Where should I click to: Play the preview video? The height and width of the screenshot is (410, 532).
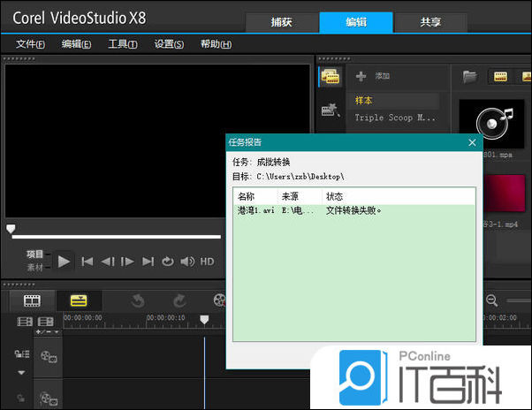(64, 262)
